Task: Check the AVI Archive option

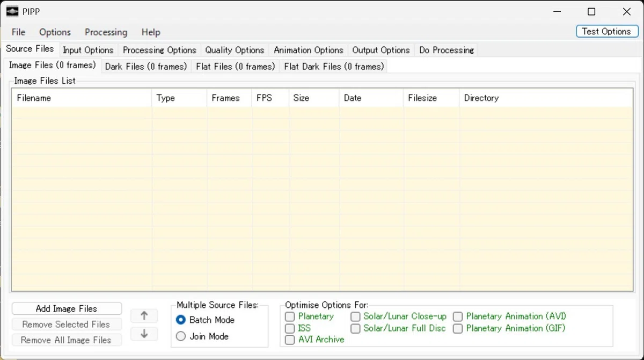Action: coord(290,340)
